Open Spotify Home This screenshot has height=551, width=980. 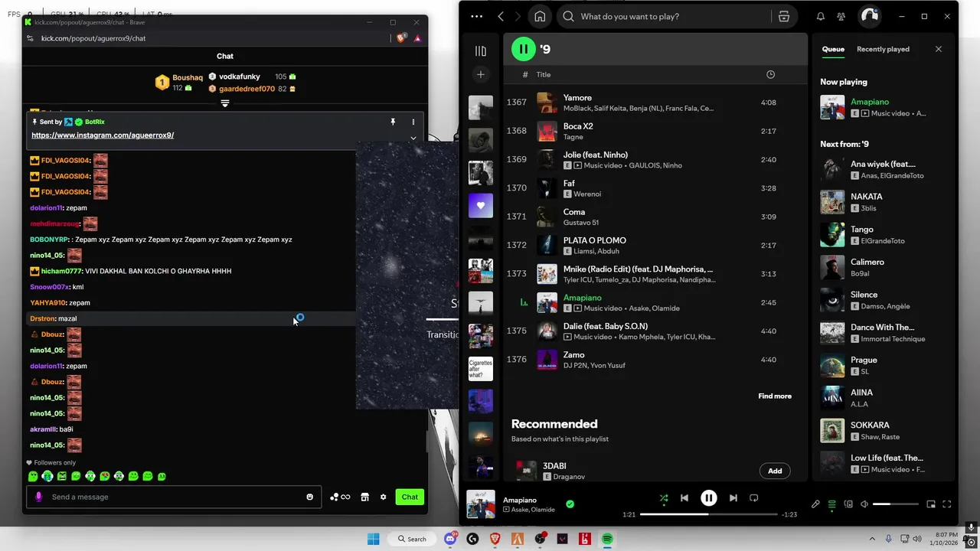tap(540, 16)
